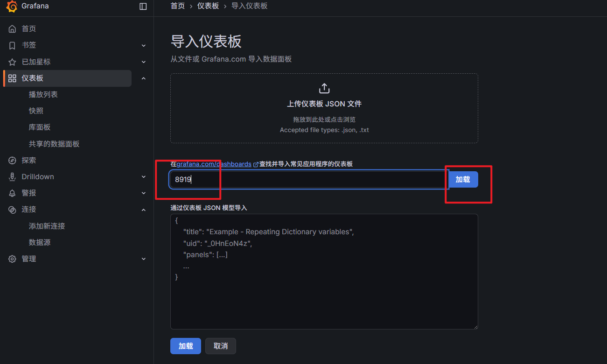Image resolution: width=607 pixels, height=364 pixels.
Task: Expand the 警报 section chevron
Action: tap(144, 193)
